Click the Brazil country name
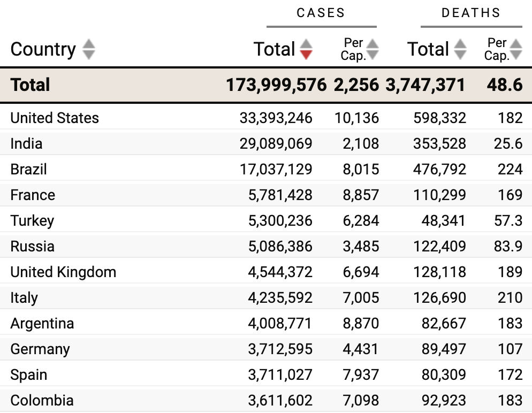The height and width of the screenshot is (413, 532). click(29, 169)
